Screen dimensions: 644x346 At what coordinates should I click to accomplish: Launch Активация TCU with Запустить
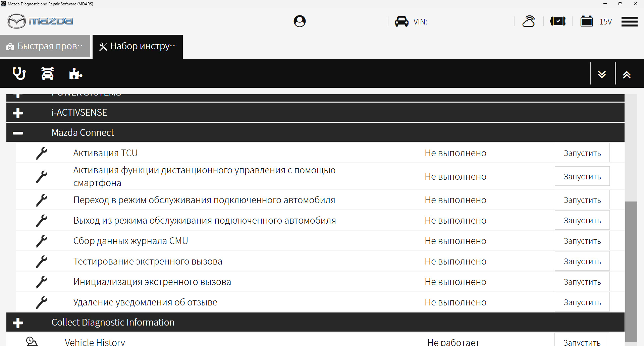pos(582,153)
